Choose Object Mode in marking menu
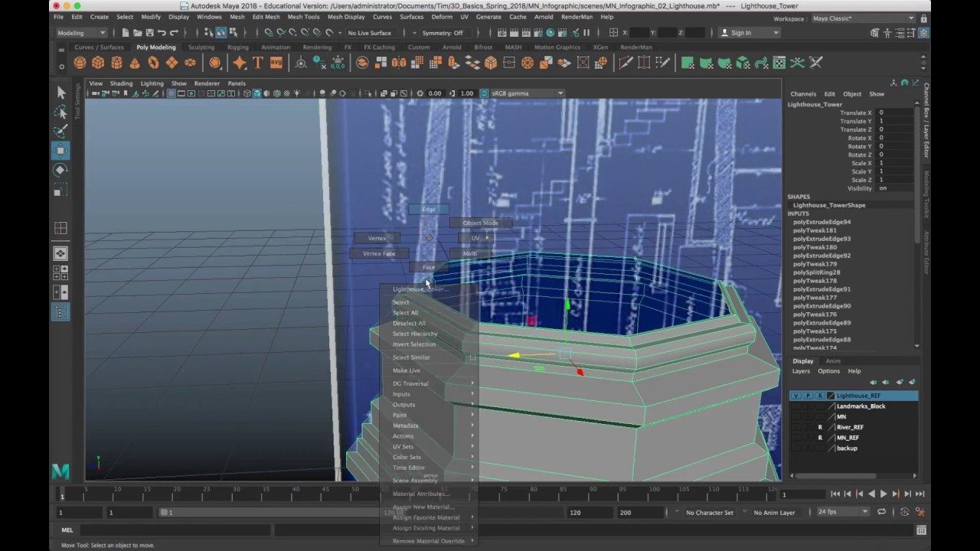The image size is (980, 551). 480,223
